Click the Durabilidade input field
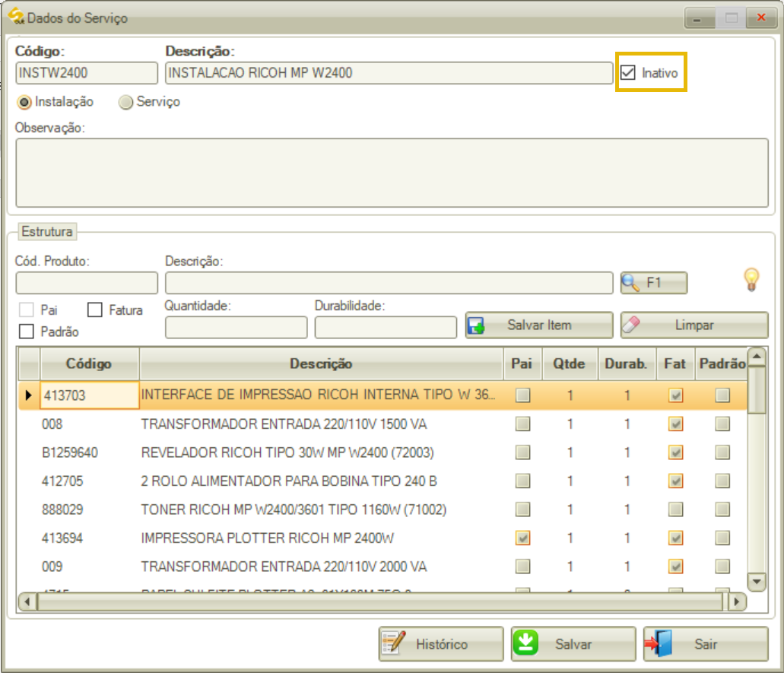This screenshot has height=673, width=784. point(386,328)
